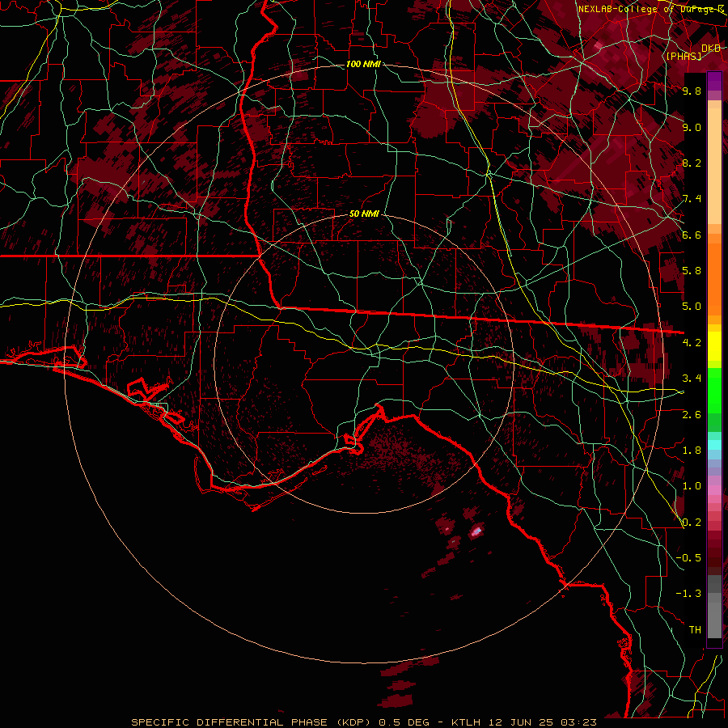Viewport: 728px width, 728px height.
Task: Click the 5.8 color scale value
Action: 692,271
